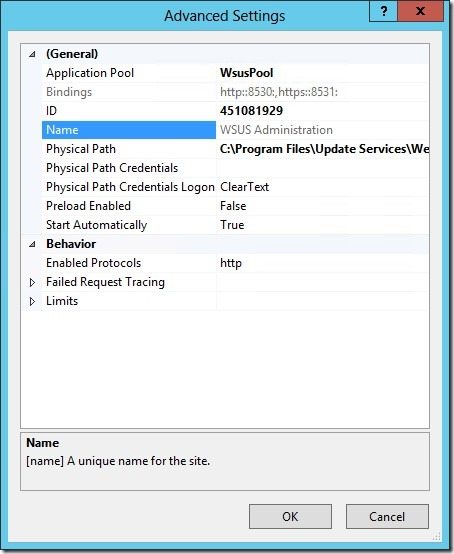
Task: Click the 451081929 ID value field
Action: pyautogui.click(x=323, y=111)
